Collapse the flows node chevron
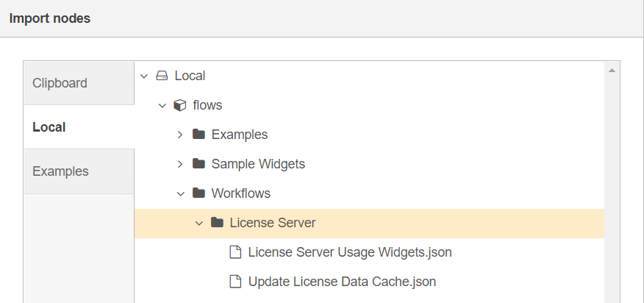This screenshot has height=303, width=644. pos(162,106)
